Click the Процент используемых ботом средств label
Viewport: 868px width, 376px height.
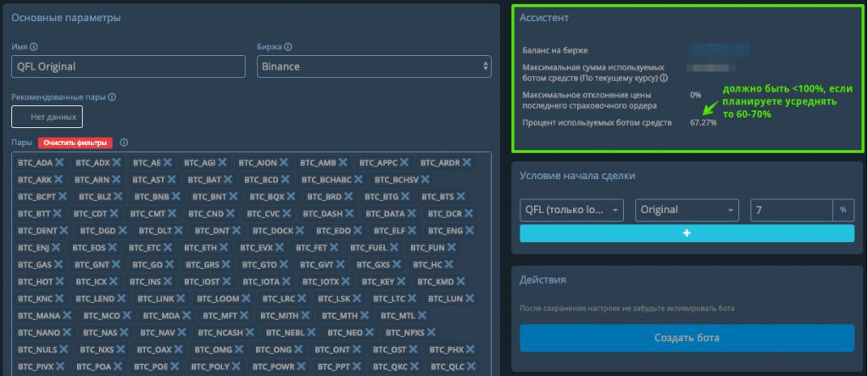pos(597,122)
